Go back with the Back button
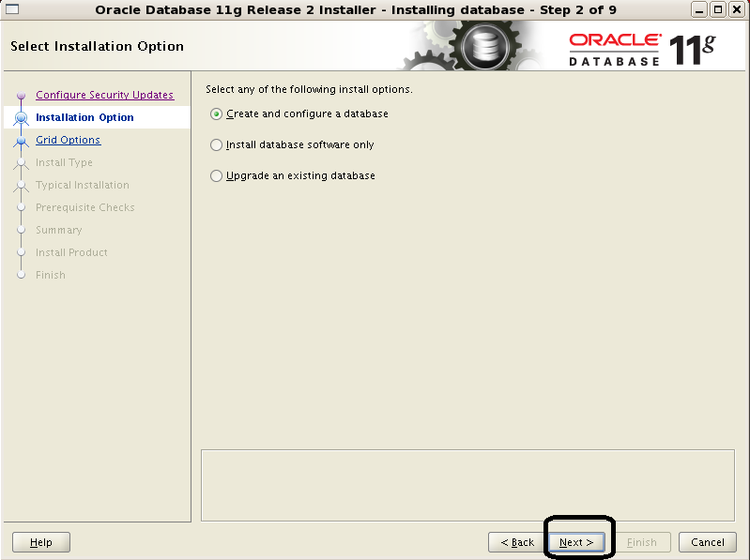Screen dimensions: 750x560 click(516, 542)
